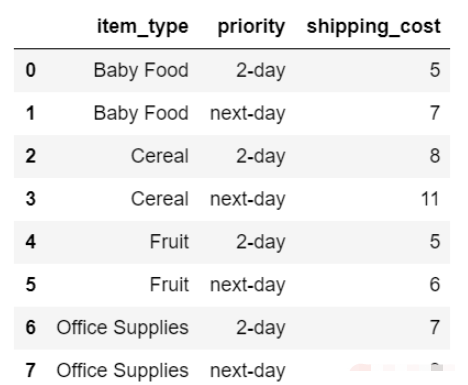Click Fruit cell in row 4
Image resolution: width=468 pixels, height=385 pixels.
pos(169,241)
